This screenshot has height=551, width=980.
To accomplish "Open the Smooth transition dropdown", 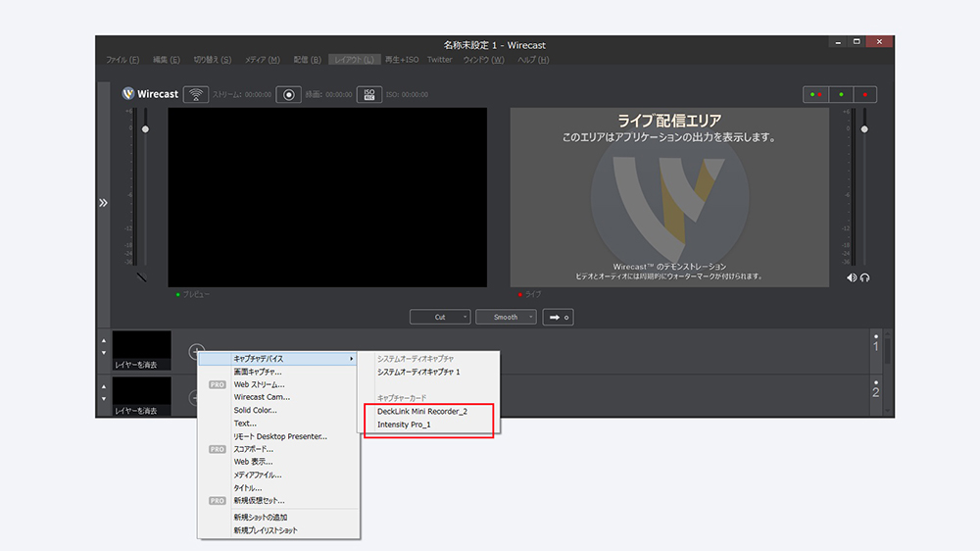I will [506, 317].
